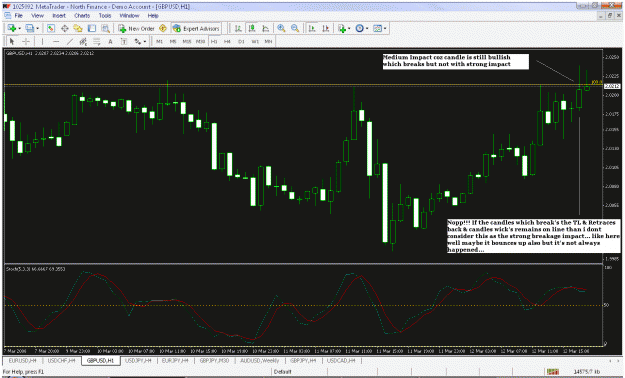Switch to USDJPY,H4 chart tab

[x=138, y=360]
